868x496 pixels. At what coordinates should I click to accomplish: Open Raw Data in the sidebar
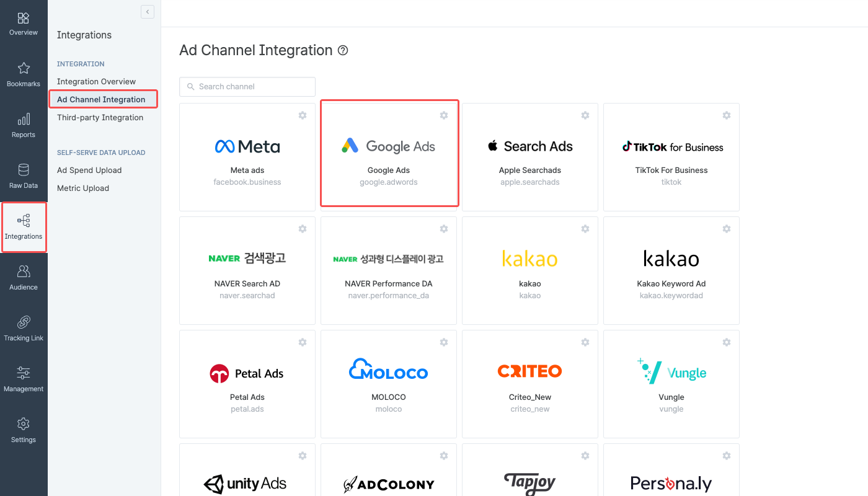tap(24, 176)
